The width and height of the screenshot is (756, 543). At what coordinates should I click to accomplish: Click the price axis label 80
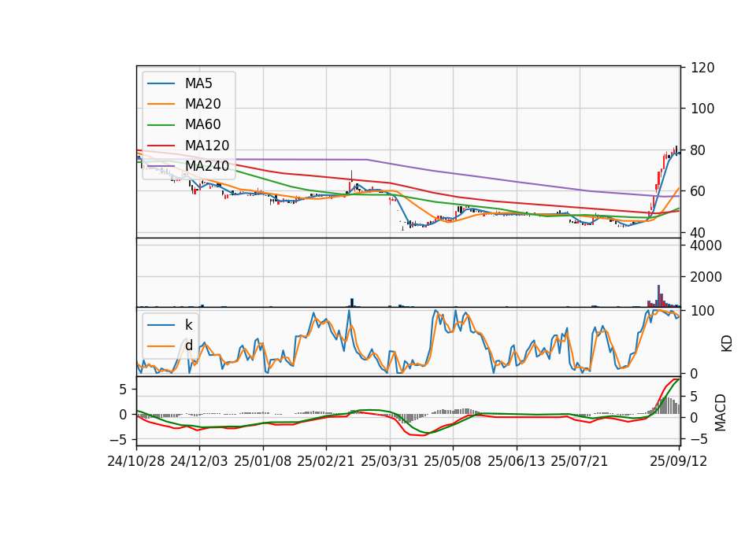click(x=699, y=150)
